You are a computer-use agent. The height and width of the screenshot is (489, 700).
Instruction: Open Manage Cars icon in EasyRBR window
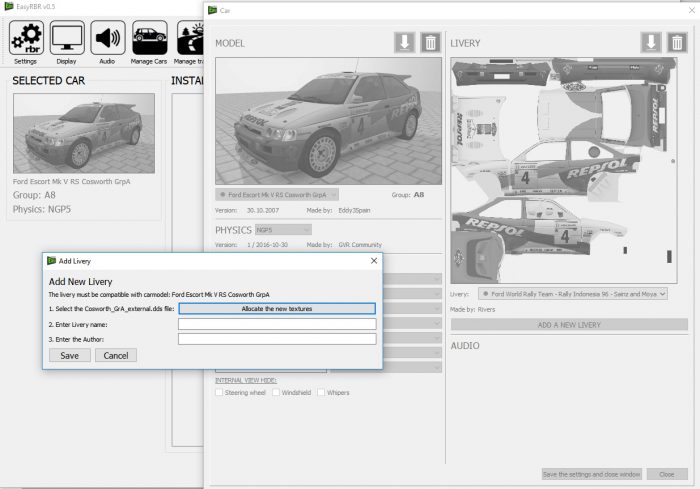point(150,38)
